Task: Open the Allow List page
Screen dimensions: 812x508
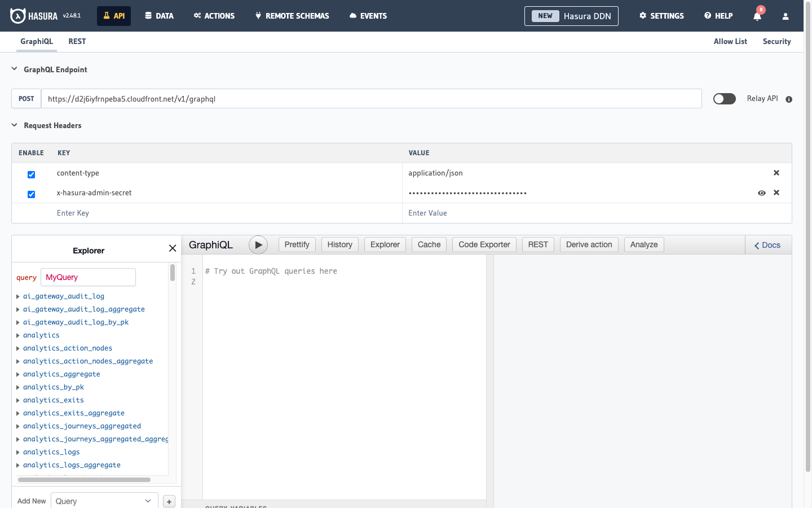Action: coord(730,41)
